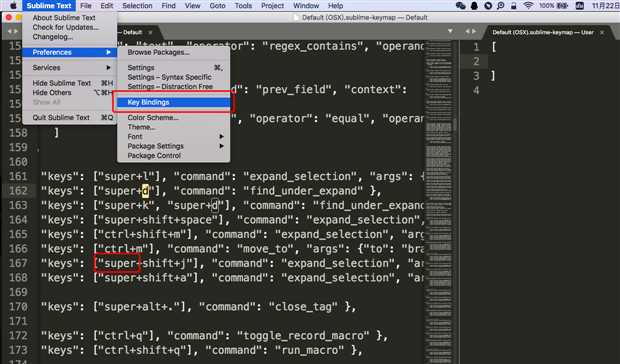The image size is (620, 364).
Task: Choose Package Control
Action: pyautogui.click(x=174, y=155)
